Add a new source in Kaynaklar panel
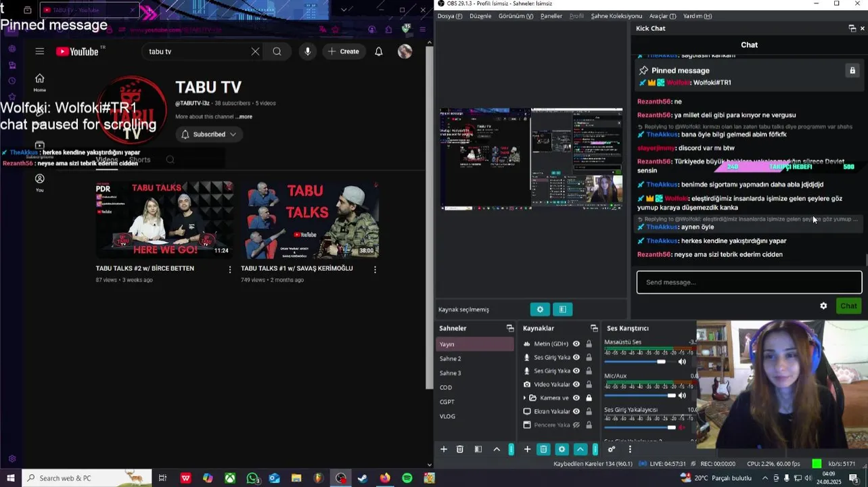Image resolution: width=868 pixels, height=487 pixels. [x=527, y=449]
